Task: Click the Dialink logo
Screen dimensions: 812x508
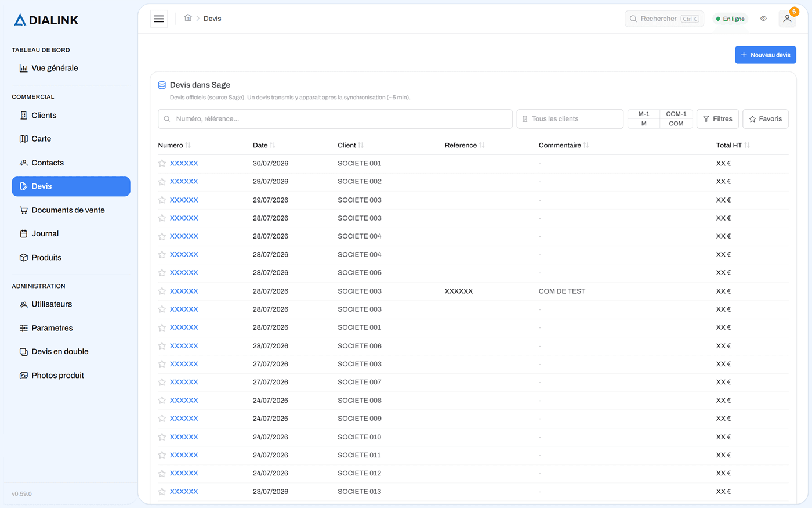Action: (46, 20)
